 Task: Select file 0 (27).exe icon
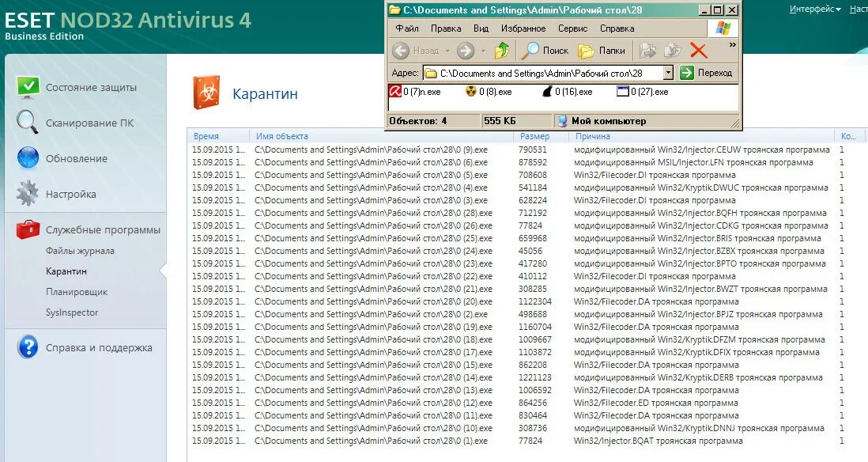(x=623, y=92)
